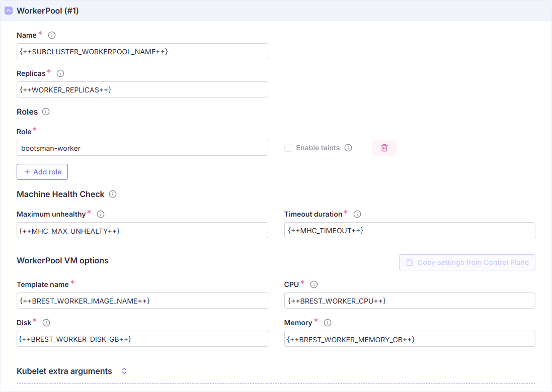Enable the taints checkbox
The height and width of the screenshot is (392, 552).
point(288,147)
